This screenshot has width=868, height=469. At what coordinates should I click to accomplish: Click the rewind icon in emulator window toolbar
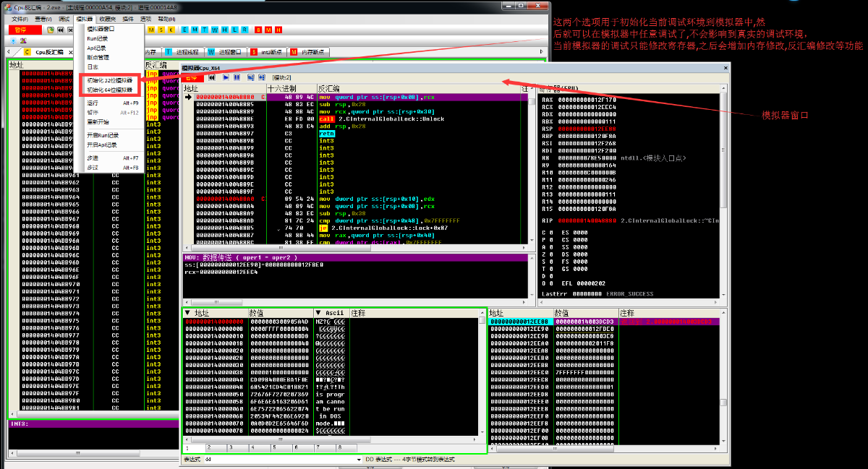pos(212,77)
